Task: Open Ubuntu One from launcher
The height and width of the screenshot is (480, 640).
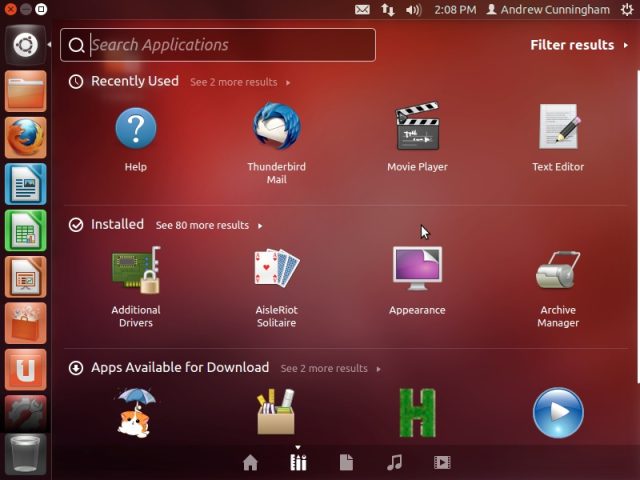Action: click(x=25, y=370)
